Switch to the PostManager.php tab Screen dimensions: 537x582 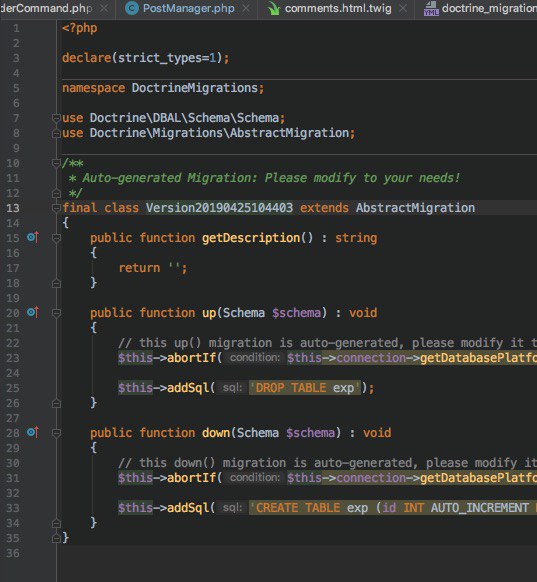coord(189,8)
